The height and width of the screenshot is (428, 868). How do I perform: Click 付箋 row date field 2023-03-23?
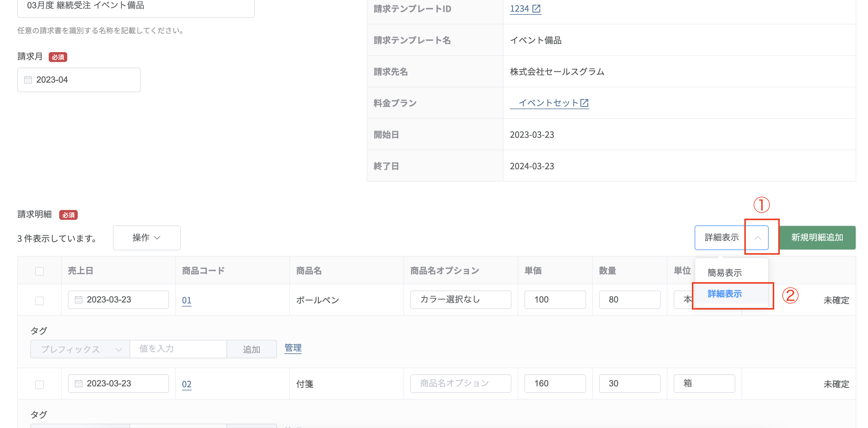[x=118, y=384]
